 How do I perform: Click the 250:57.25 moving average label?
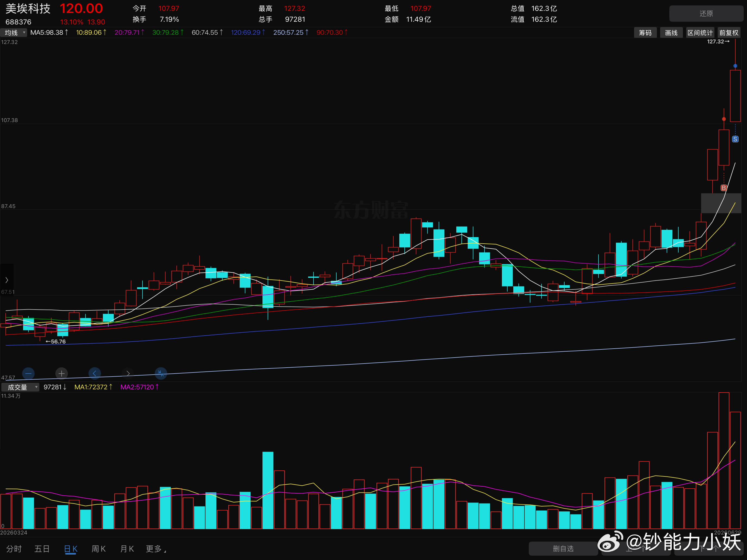coord(291,32)
